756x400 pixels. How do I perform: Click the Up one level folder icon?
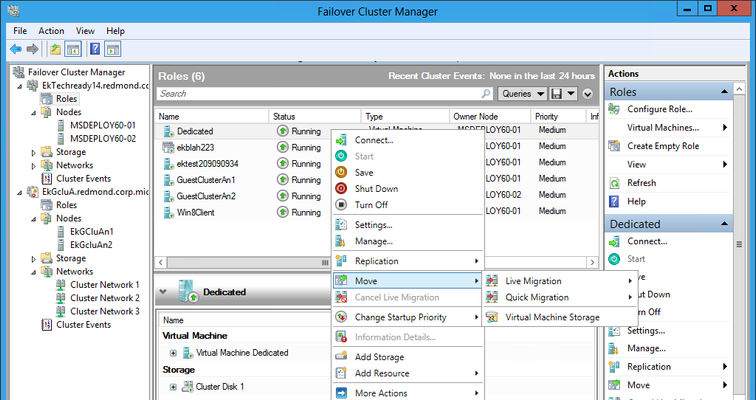pyautogui.click(x=55, y=49)
